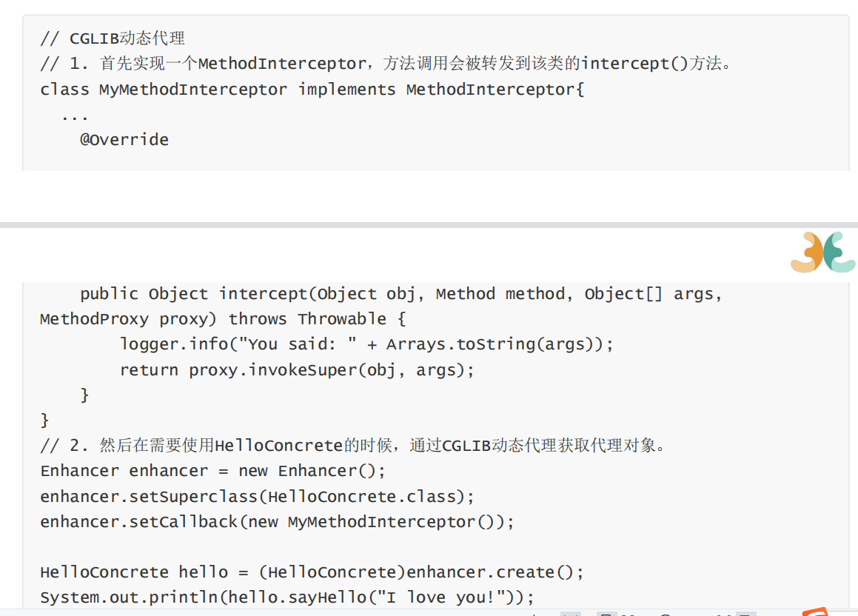Viewport: 858px width, 616px height.
Task: Click the 'HelloConcrete hello =' code line
Action: click(x=312, y=572)
